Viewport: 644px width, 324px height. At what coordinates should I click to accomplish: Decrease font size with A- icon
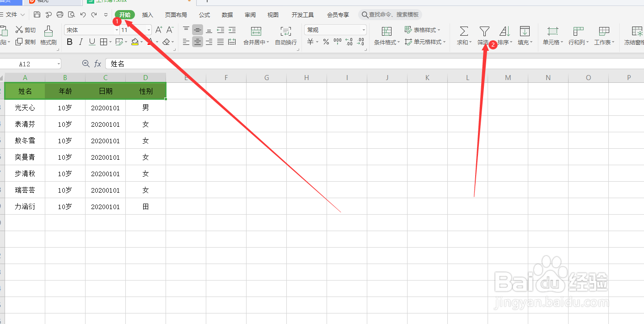[170, 30]
